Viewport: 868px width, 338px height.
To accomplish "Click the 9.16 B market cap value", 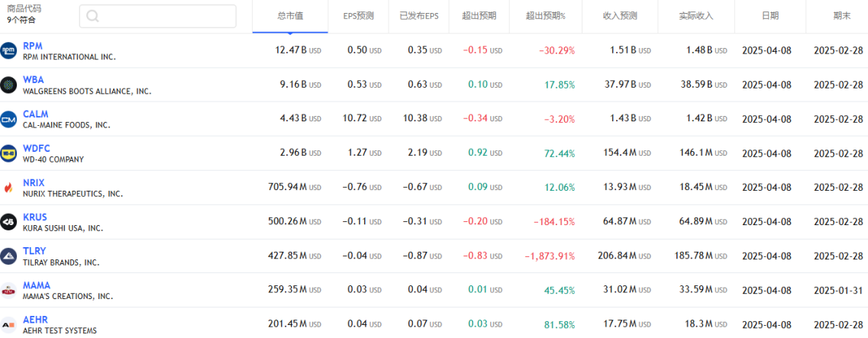I will [x=301, y=85].
